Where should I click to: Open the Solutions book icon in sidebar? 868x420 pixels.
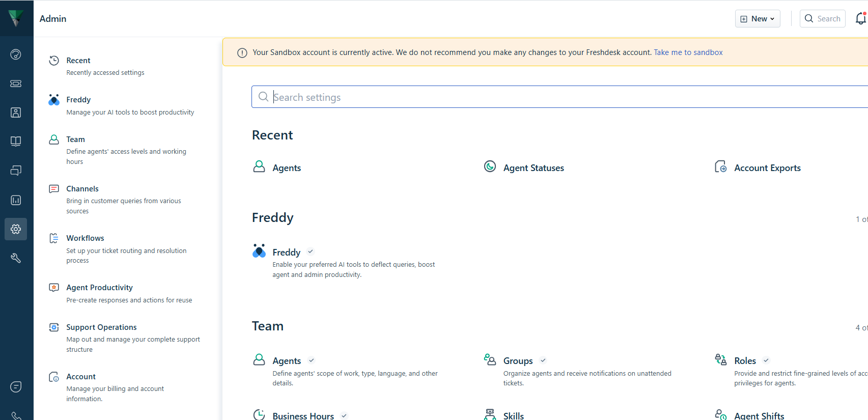(16, 142)
